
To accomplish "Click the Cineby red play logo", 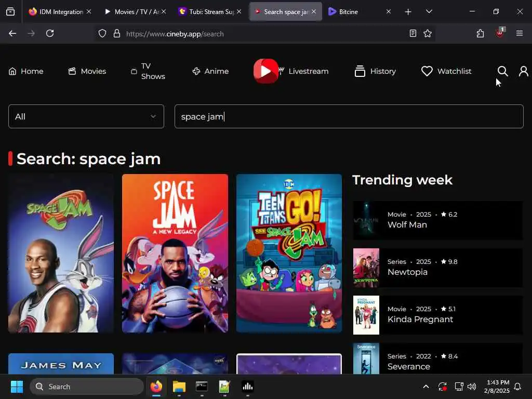I will pyautogui.click(x=266, y=71).
